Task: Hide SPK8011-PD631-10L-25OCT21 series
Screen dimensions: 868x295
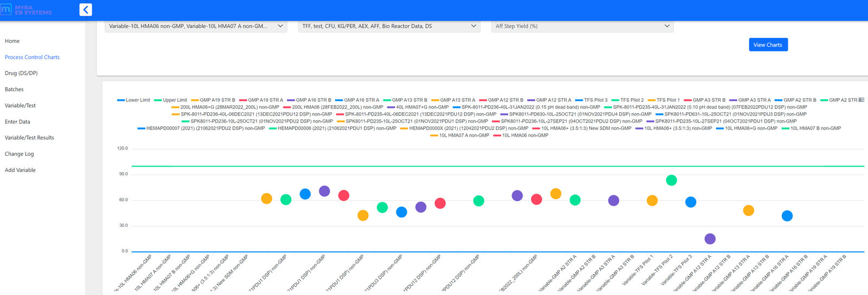Action: coord(731,114)
